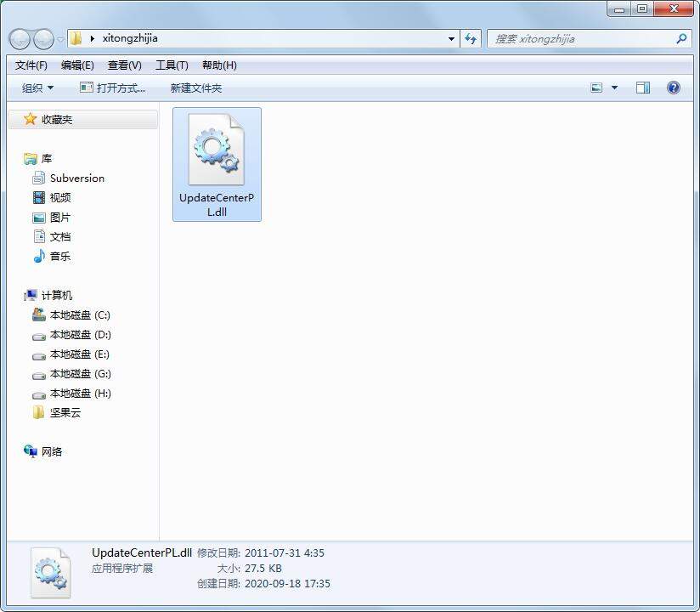Open the address bar history dropdown
This screenshot has width=700, height=612.
point(451,38)
